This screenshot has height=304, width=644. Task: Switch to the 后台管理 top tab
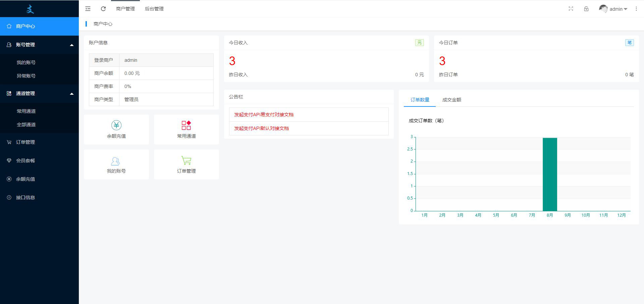(154, 9)
